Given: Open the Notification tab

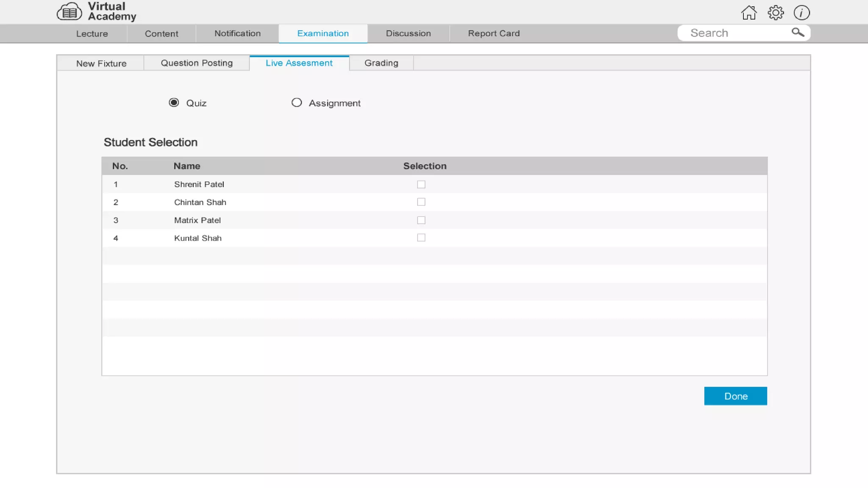Looking at the screenshot, I should (x=237, y=33).
